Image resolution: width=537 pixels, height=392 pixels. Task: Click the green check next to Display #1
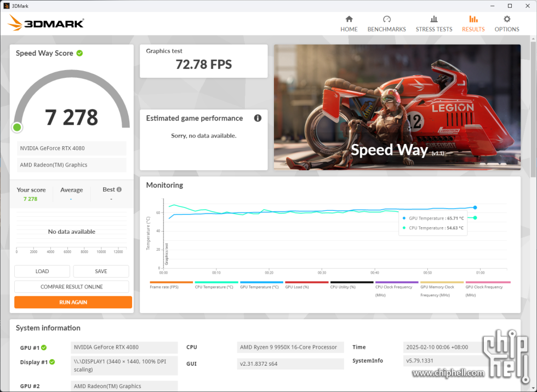pos(52,362)
